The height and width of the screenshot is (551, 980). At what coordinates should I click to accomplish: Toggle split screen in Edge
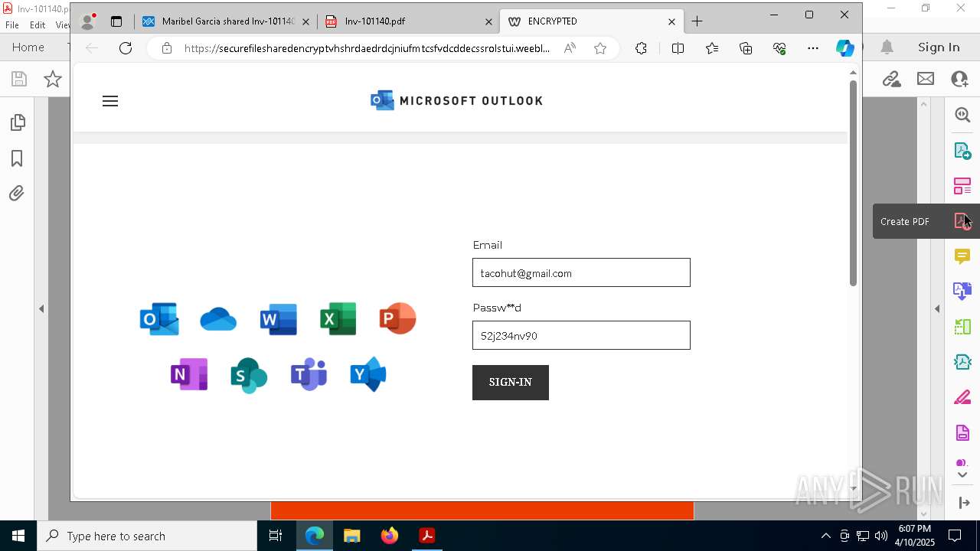pos(678,48)
